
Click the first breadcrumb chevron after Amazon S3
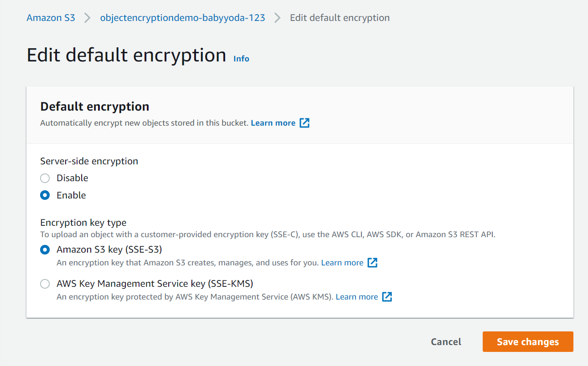pos(88,18)
